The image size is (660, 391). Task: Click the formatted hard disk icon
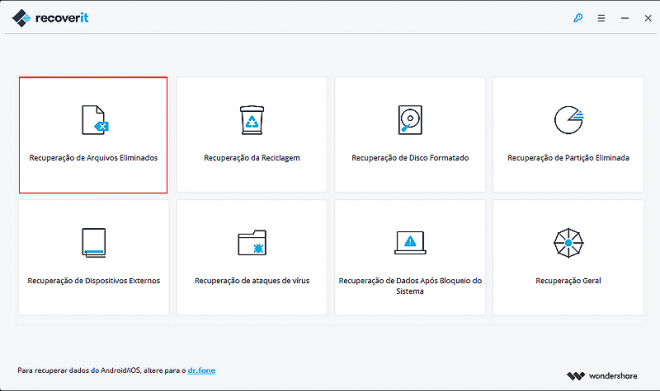[x=410, y=120]
